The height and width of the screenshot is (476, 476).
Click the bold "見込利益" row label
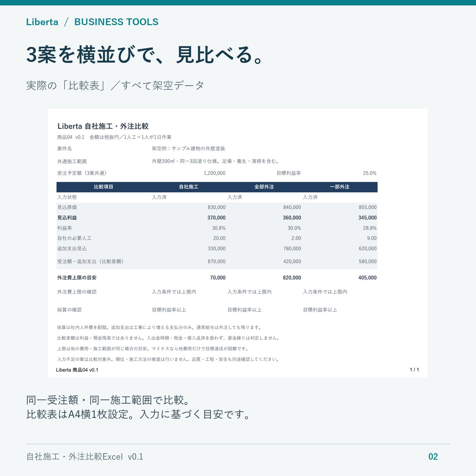[67, 218]
